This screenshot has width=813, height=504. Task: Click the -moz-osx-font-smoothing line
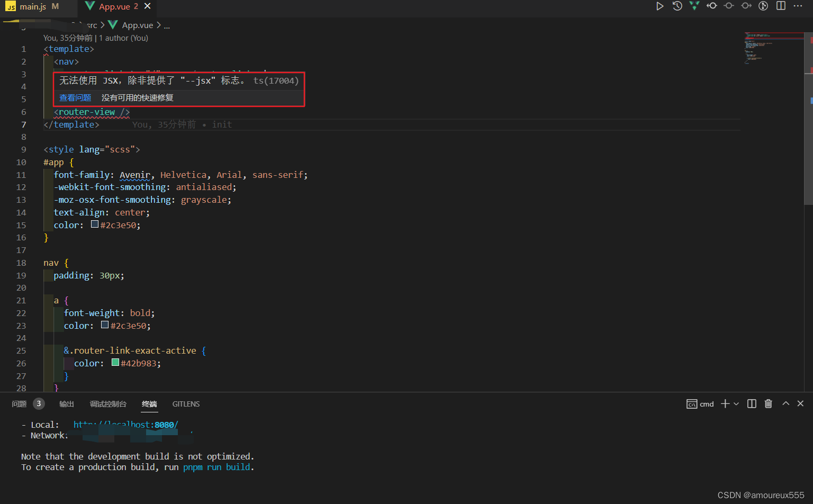142,200
